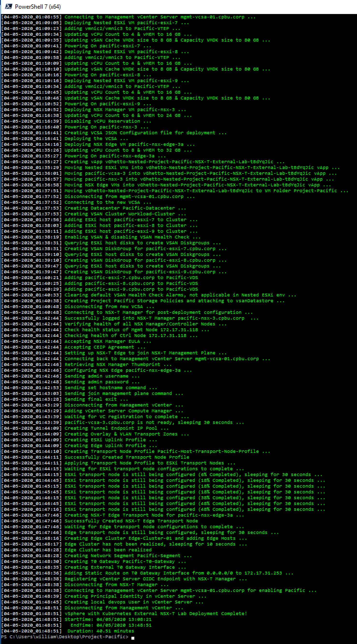
Task: Click 'Creating vApp vGhetto-Nested-Project-Pacific' line
Action: 143,162
